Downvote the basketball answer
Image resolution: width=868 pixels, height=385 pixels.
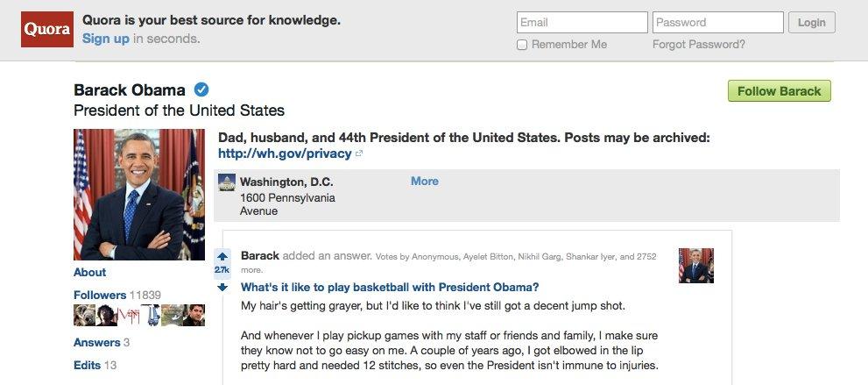(222, 287)
